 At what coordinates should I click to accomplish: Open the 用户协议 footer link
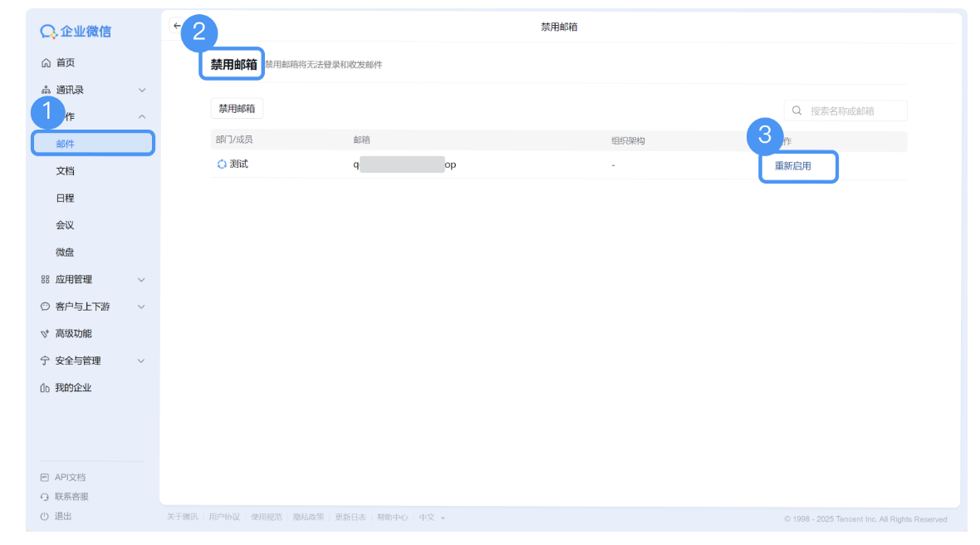coord(224,518)
